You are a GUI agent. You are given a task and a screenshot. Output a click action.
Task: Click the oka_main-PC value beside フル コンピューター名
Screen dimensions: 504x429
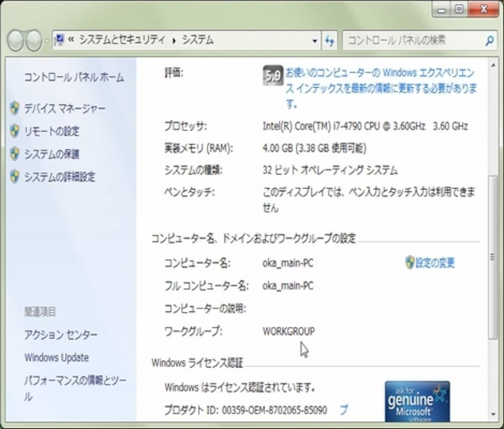[288, 286]
